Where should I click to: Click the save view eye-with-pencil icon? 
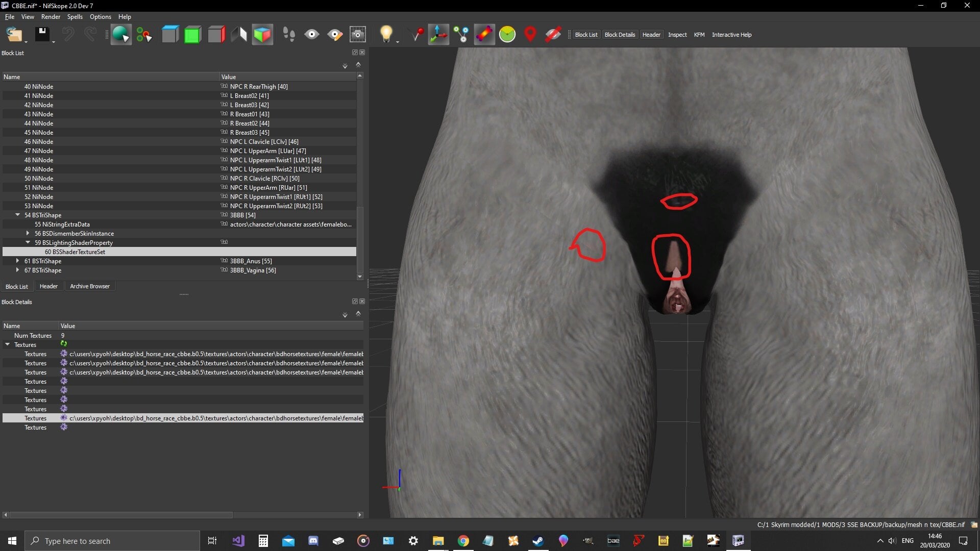pyautogui.click(x=335, y=35)
